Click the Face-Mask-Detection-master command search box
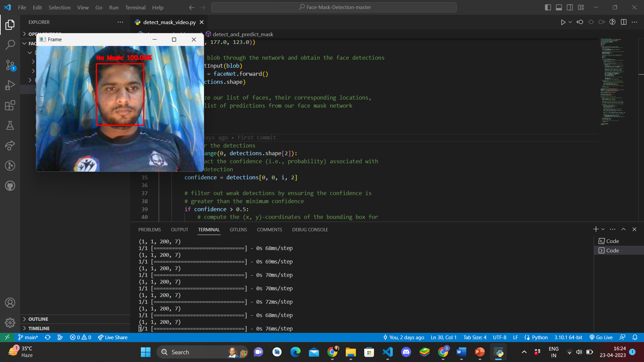This screenshot has width=644, height=362. click(334, 7)
